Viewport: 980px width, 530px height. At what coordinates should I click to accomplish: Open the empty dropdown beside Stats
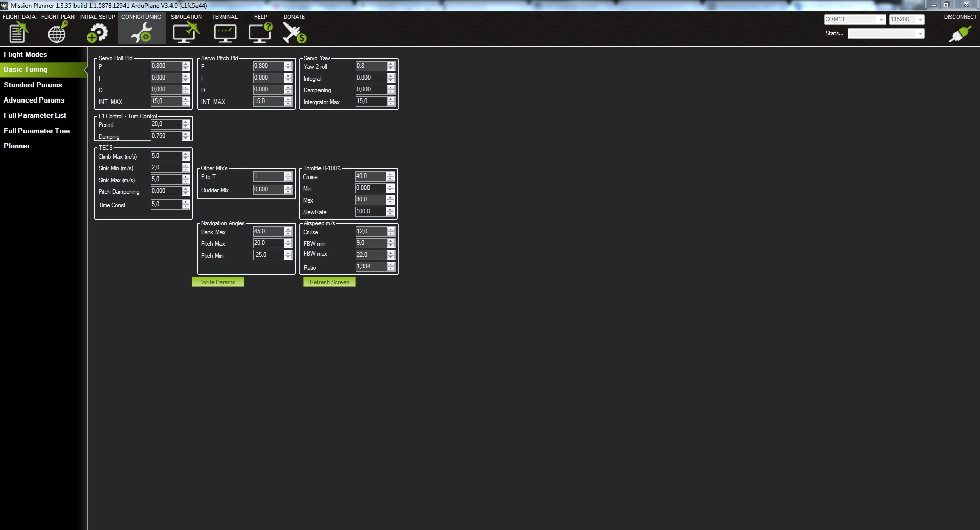[x=886, y=34]
